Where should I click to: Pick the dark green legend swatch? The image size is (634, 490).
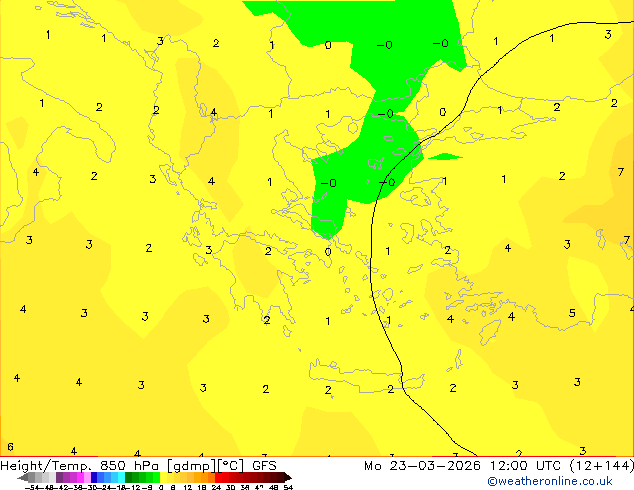tap(129, 477)
